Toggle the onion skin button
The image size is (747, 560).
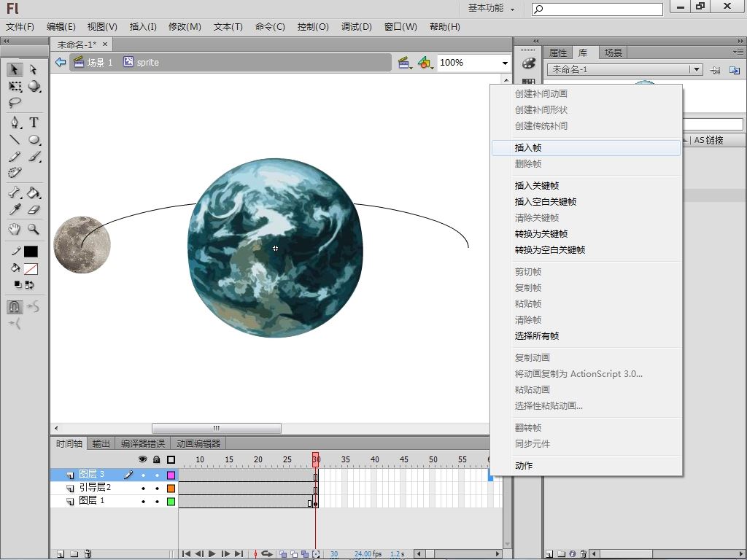(x=284, y=554)
